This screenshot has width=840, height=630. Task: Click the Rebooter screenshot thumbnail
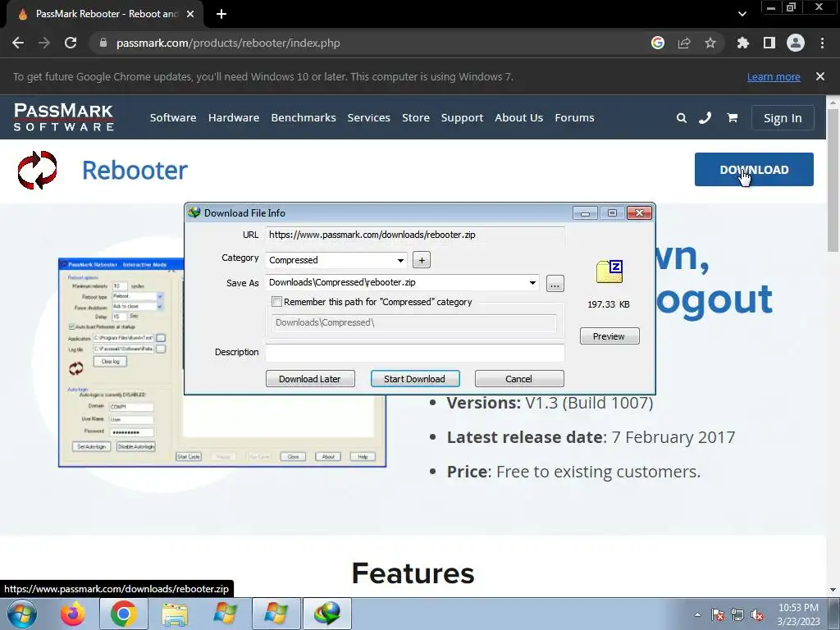tap(221, 362)
